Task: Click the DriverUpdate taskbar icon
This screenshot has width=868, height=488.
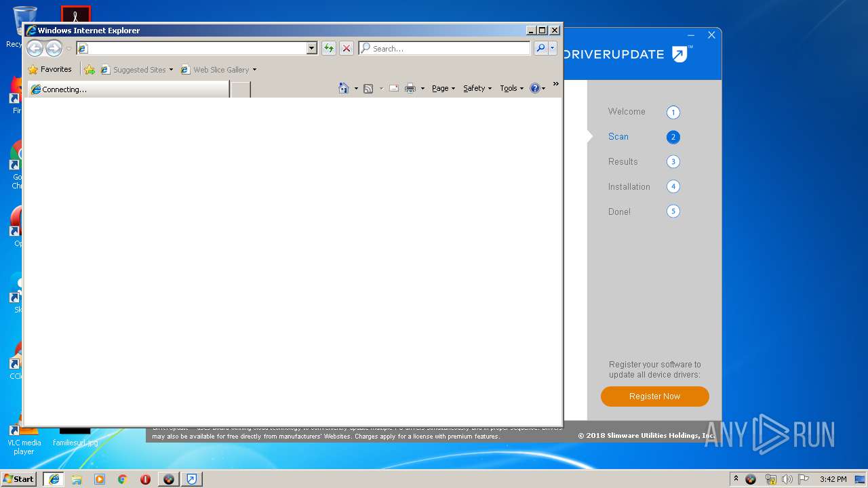Action: click(192, 479)
